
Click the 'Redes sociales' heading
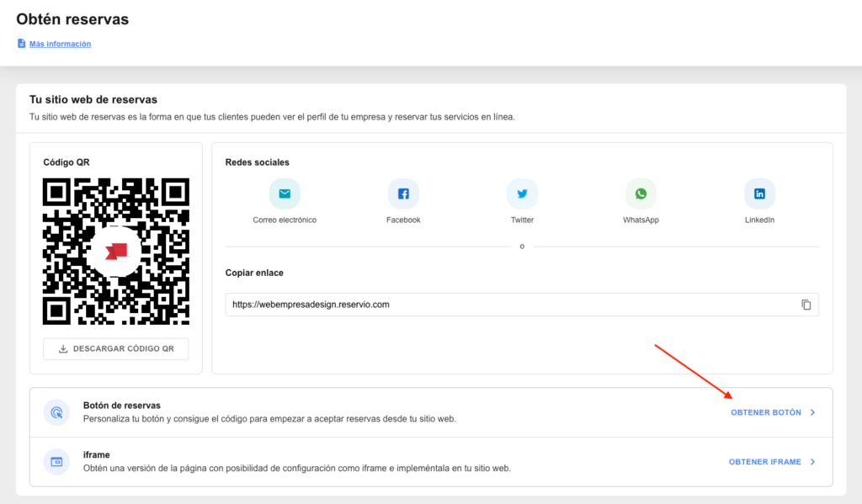pos(257,162)
